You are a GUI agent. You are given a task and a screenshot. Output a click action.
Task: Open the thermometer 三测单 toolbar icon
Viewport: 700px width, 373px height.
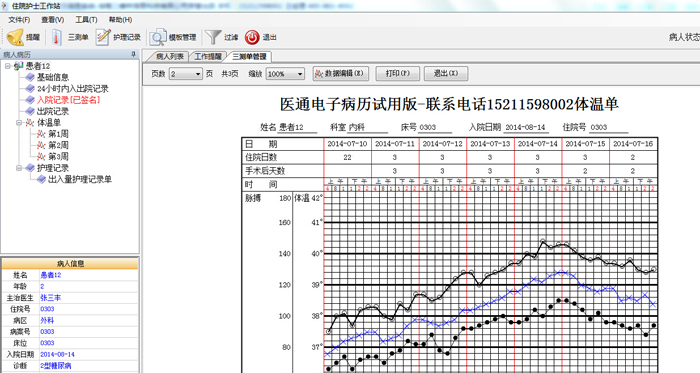click(x=57, y=37)
